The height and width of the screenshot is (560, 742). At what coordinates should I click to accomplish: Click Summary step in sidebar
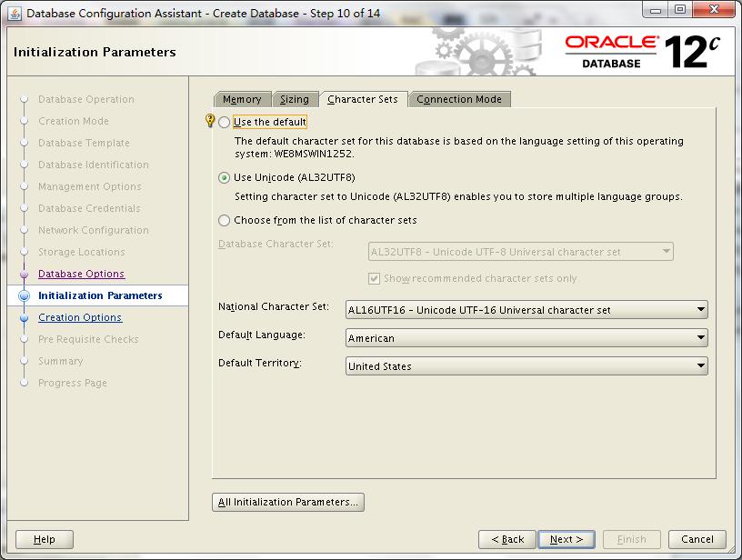pyautogui.click(x=61, y=361)
